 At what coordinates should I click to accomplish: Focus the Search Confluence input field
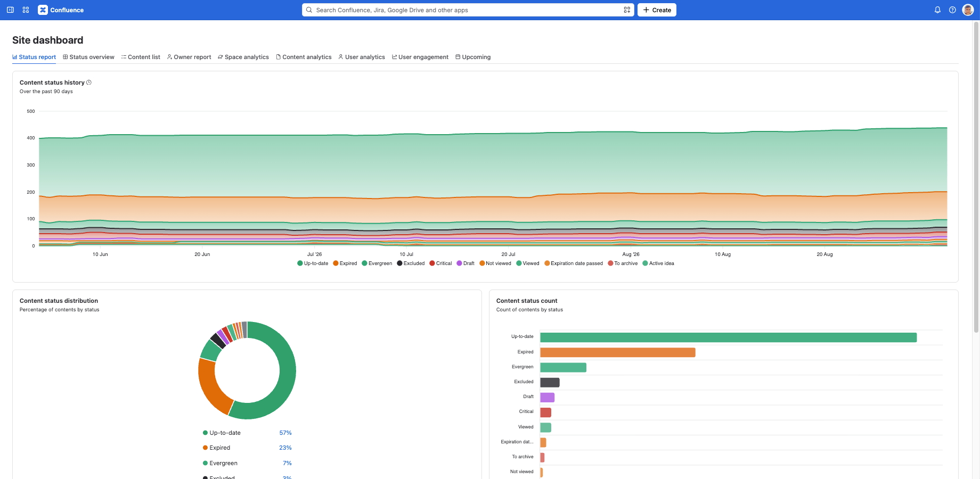tap(468, 10)
